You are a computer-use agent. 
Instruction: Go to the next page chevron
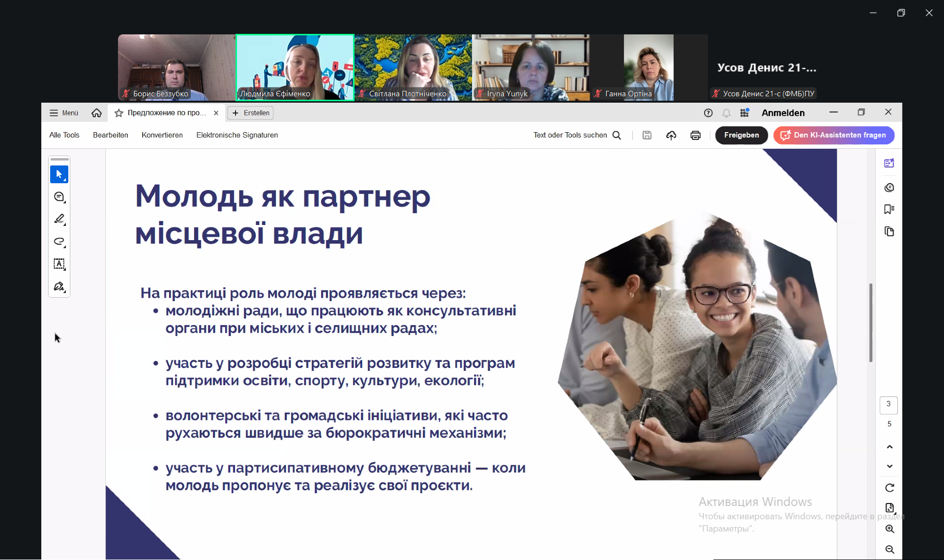[889, 466]
